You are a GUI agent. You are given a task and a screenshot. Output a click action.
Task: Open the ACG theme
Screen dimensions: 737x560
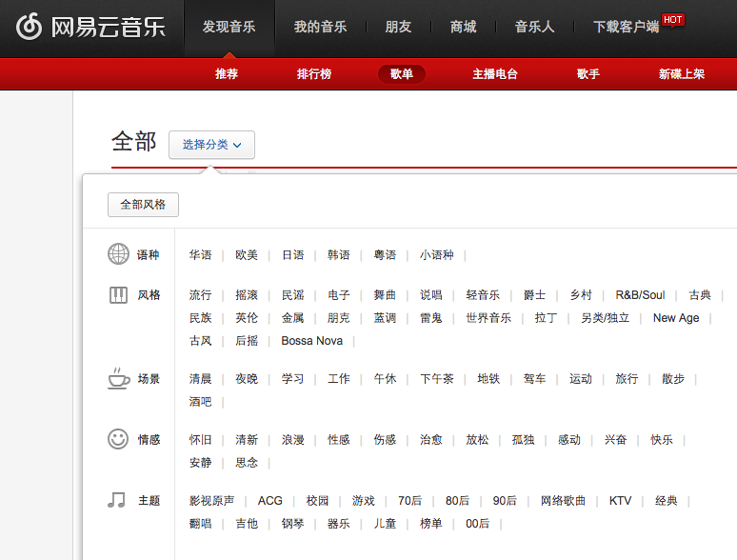pyautogui.click(x=270, y=501)
